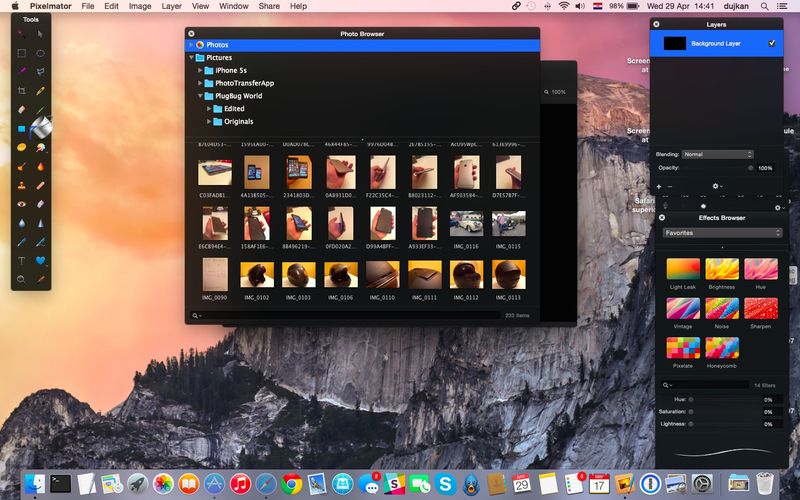The height and width of the screenshot is (500, 800).
Task: Choose the Vintage effect thumbnail
Action: [x=683, y=308]
